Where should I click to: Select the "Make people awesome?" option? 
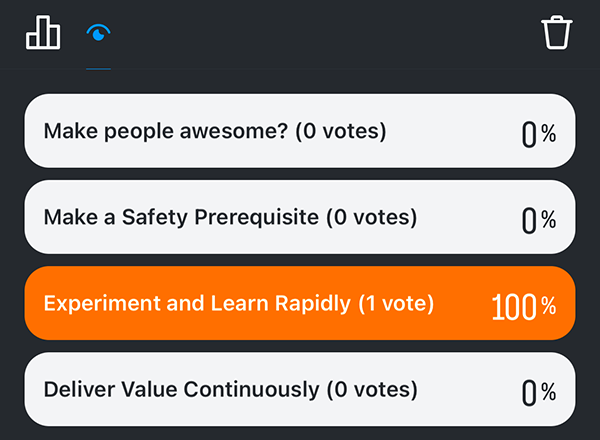pos(300,131)
